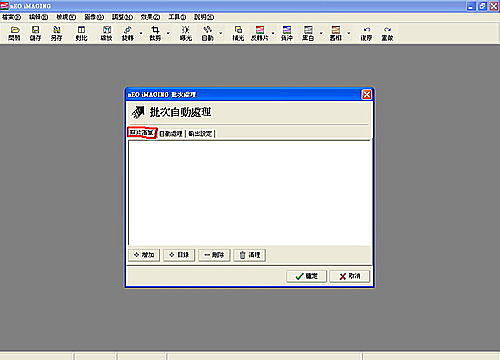Switch to the Auto Process (自動處理) tab
The image size is (500, 360).
pos(171,134)
